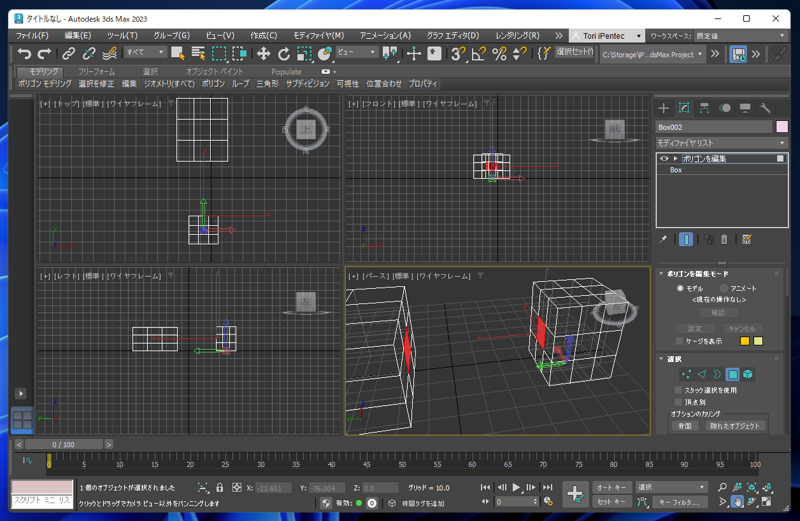
Task: Activate the Select Object tool
Action: click(178, 54)
